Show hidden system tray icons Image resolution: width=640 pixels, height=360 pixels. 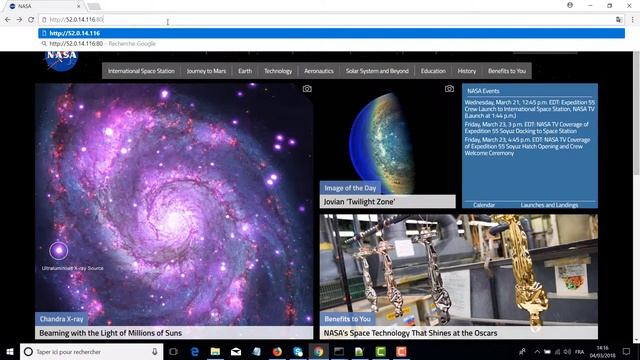[x=537, y=352]
